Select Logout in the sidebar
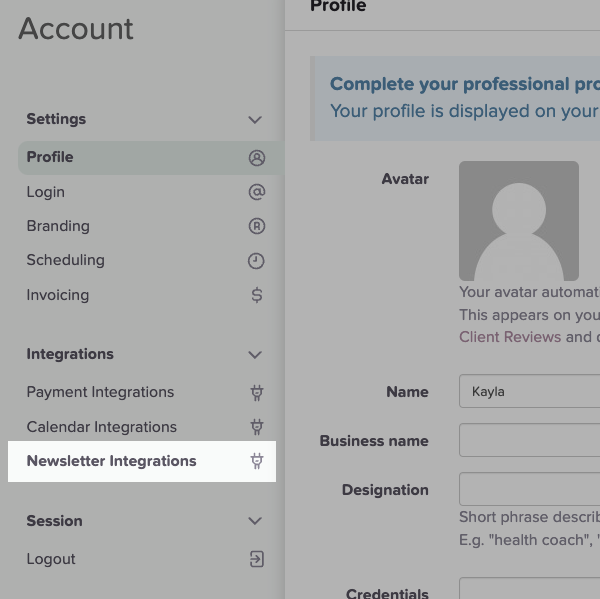Screen dimensions: 600x599 pos(51,559)
